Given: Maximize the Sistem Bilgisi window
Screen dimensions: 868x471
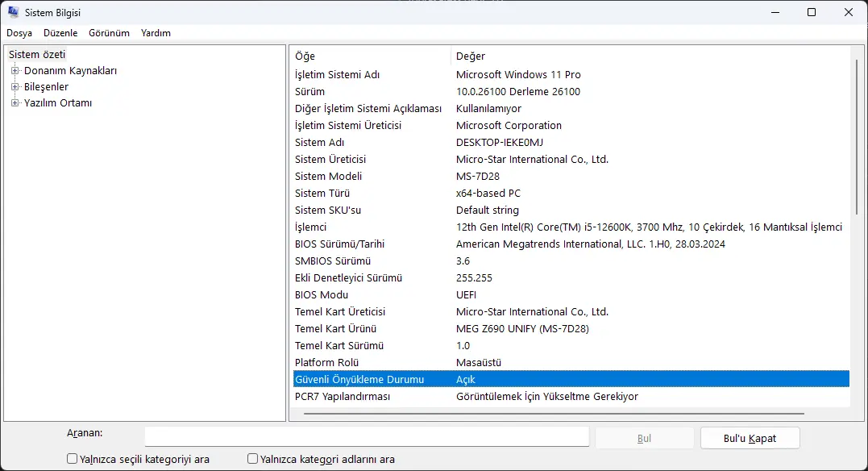Looking at the screenshot, I should pos(812,12).
